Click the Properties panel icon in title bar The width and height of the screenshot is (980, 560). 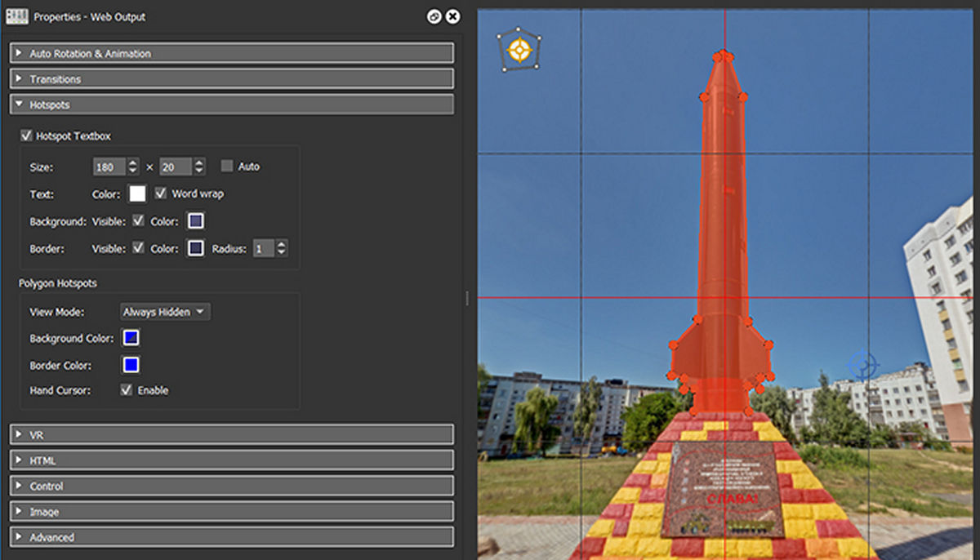[x=17, y=16]
